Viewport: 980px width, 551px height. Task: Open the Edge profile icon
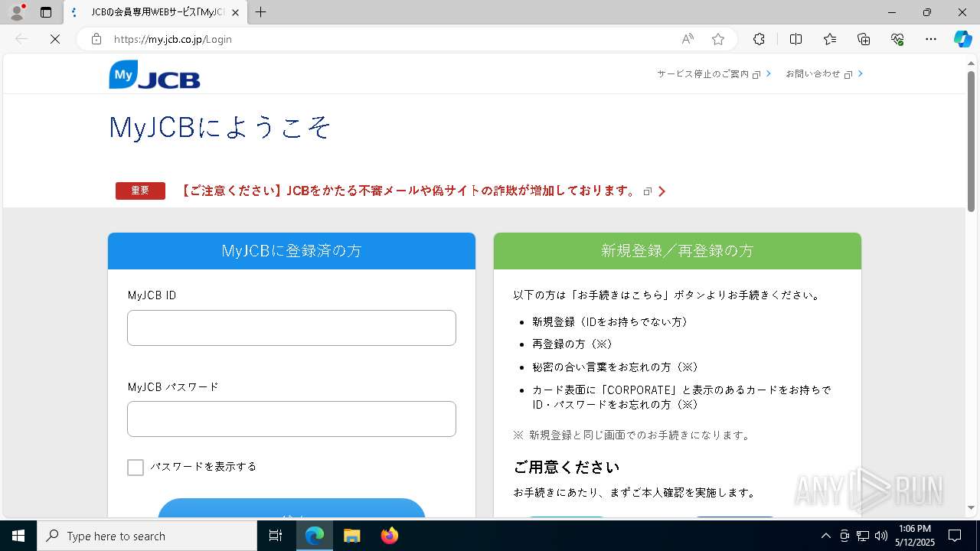(16, 12)
